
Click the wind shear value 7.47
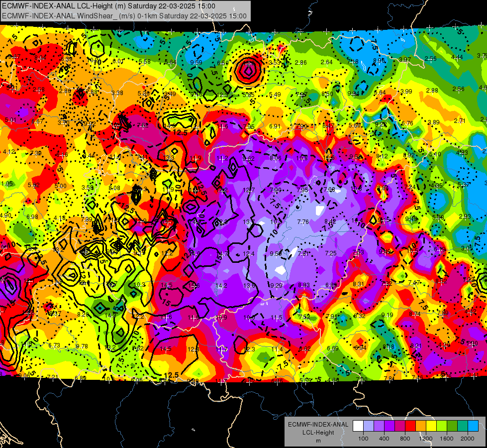click(414, 282)
